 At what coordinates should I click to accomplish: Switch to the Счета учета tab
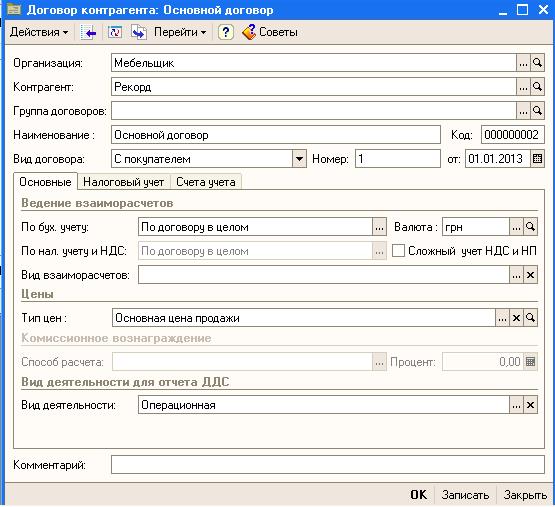pos(206,182)
